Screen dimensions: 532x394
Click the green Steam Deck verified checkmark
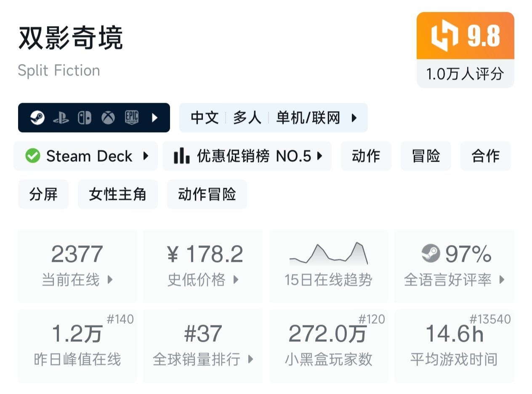[x=33, y=156]
